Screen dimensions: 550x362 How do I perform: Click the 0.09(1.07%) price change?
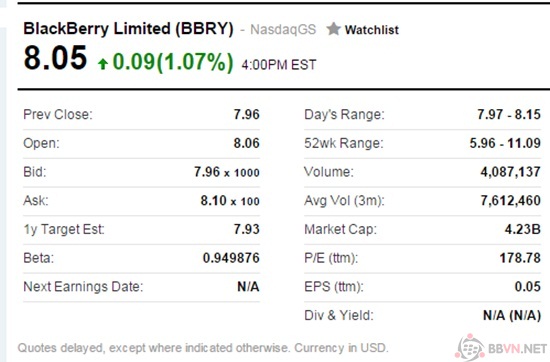pyautogui.click(x=173, y=62)
